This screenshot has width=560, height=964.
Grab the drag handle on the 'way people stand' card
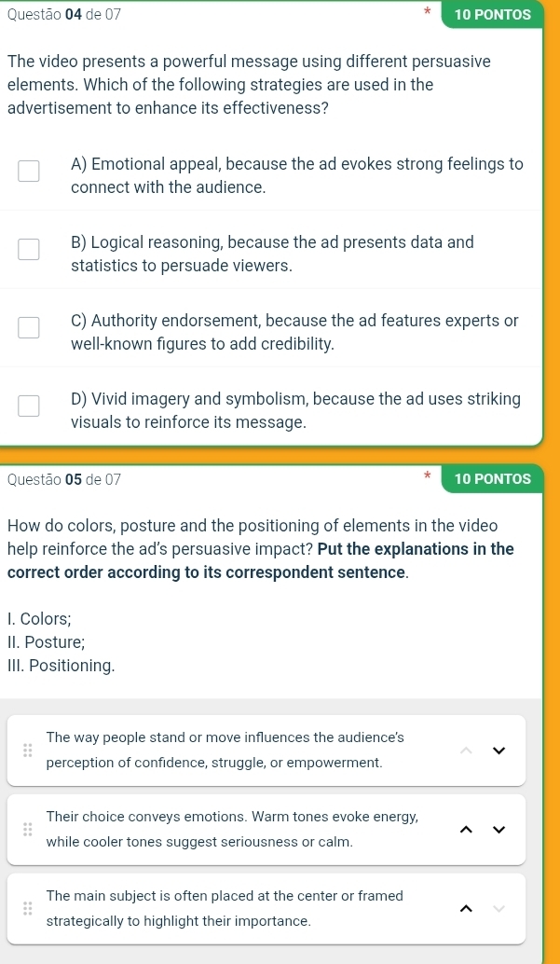tap(27, 751)
